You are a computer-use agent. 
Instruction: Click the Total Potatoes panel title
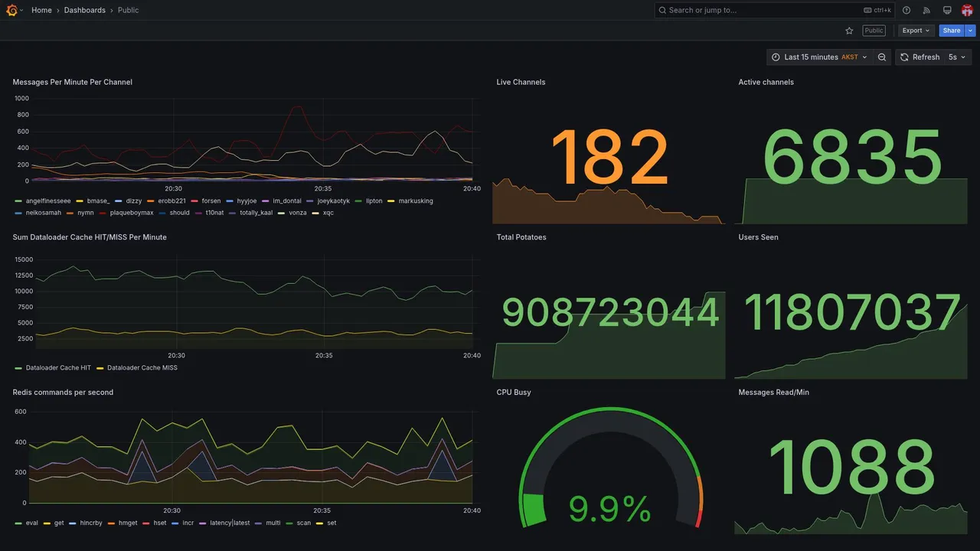pyautogui.click(x=521, y=237)
